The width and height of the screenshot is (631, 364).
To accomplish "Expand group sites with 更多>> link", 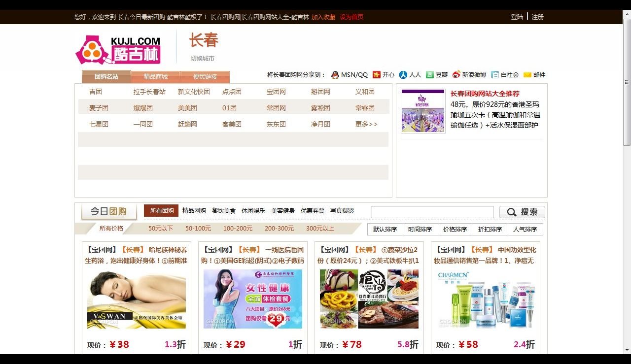I will (365, 124).
